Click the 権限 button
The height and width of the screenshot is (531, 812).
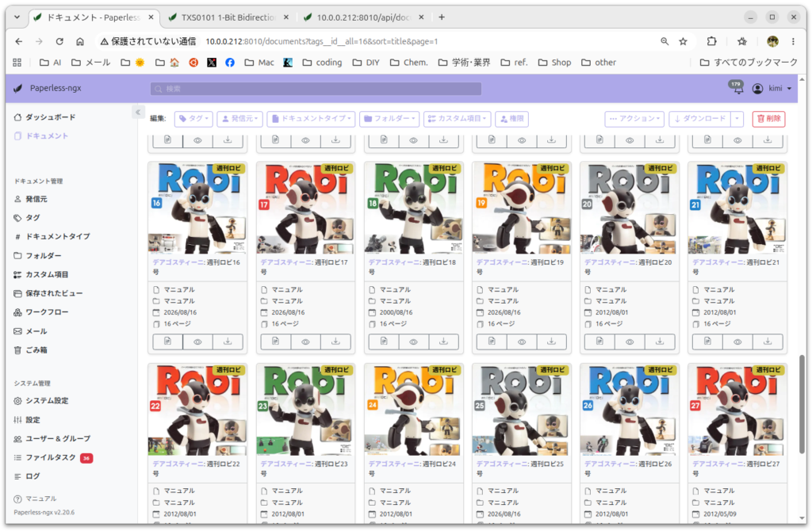pyautogui.click(x=512, y=119)
